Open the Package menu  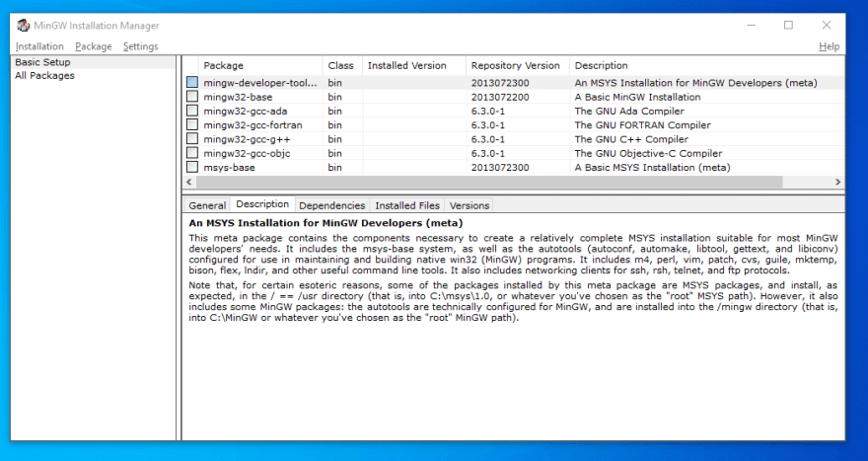click(x=94, y=46)
